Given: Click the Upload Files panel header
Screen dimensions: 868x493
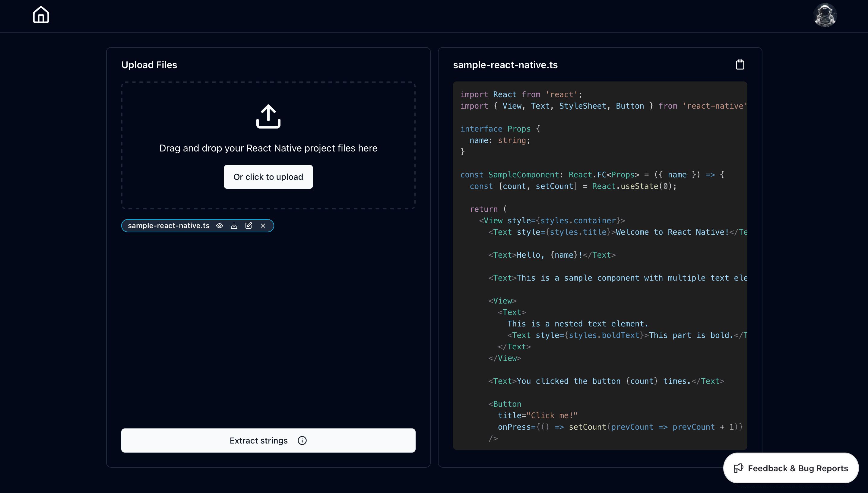Looking at the screenshot, I should click(x=149, y=64).
